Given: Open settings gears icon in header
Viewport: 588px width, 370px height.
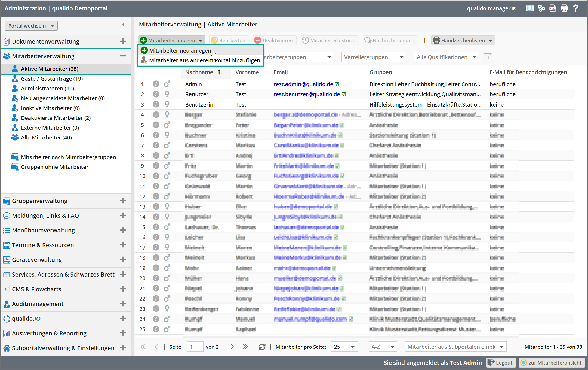Looking at the screenshot, I should (541, 8).
